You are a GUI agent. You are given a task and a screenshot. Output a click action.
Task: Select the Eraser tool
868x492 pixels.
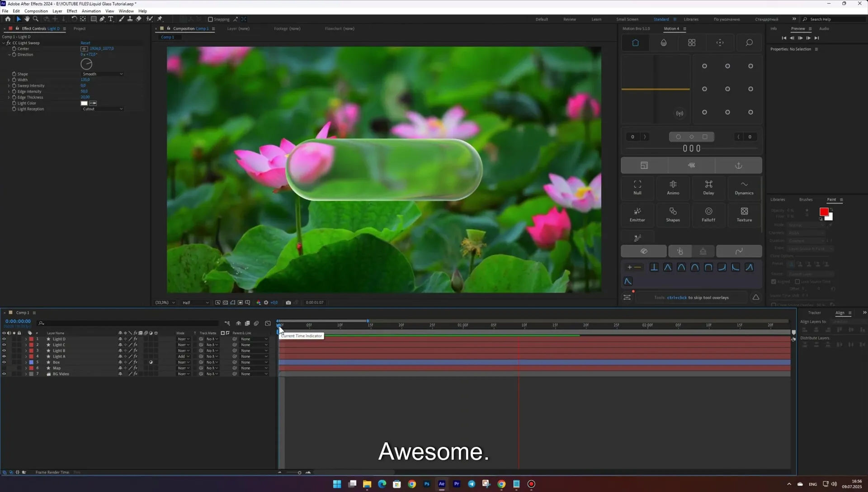point(139,19)
